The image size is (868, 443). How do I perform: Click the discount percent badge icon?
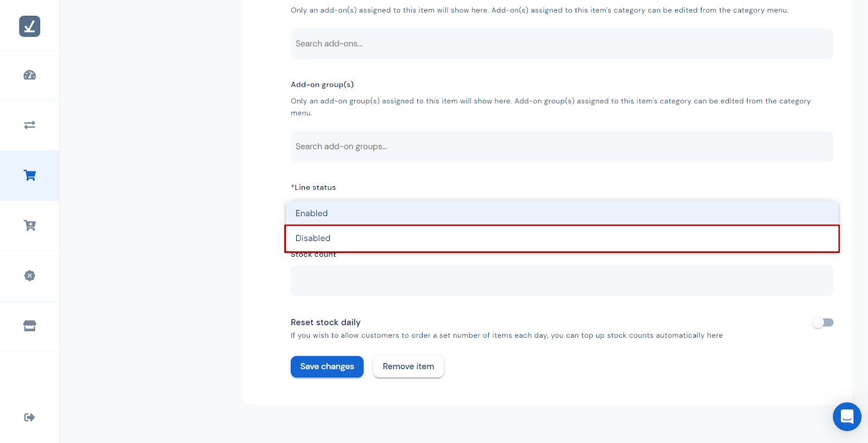pos(30,276)
